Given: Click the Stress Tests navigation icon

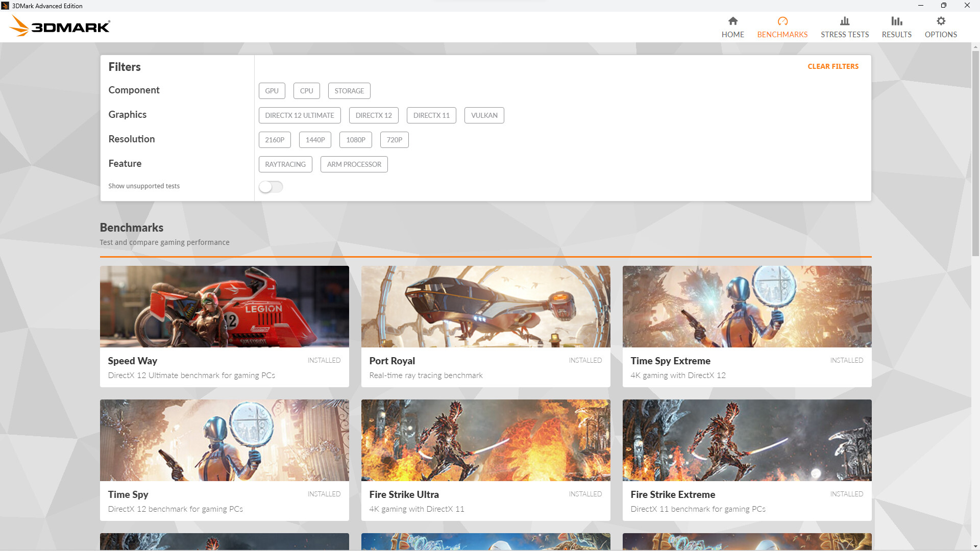Looking at the screenshot, I should click(x=844, y=20).
